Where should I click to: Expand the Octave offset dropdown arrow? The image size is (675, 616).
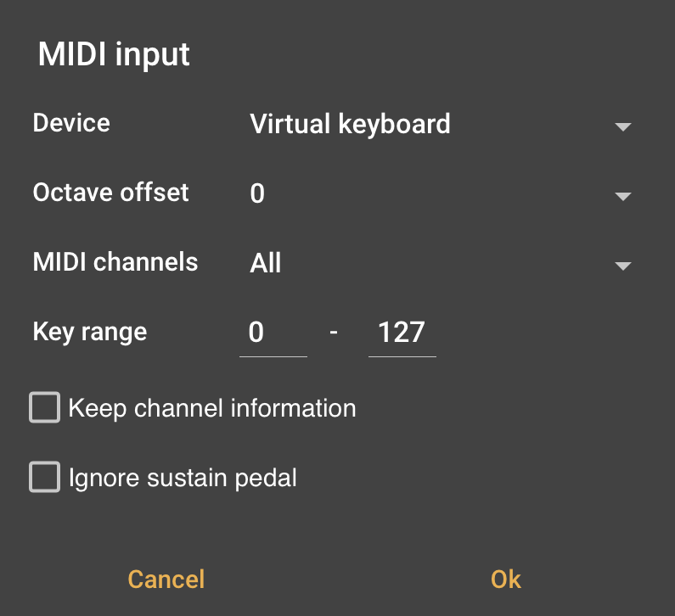622,196
